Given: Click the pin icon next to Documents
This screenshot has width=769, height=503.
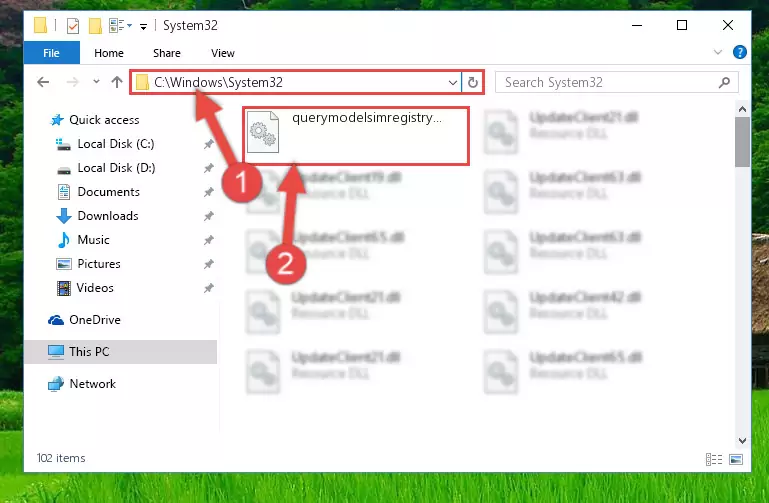Looking at the screenshot, I should point(208,192).
